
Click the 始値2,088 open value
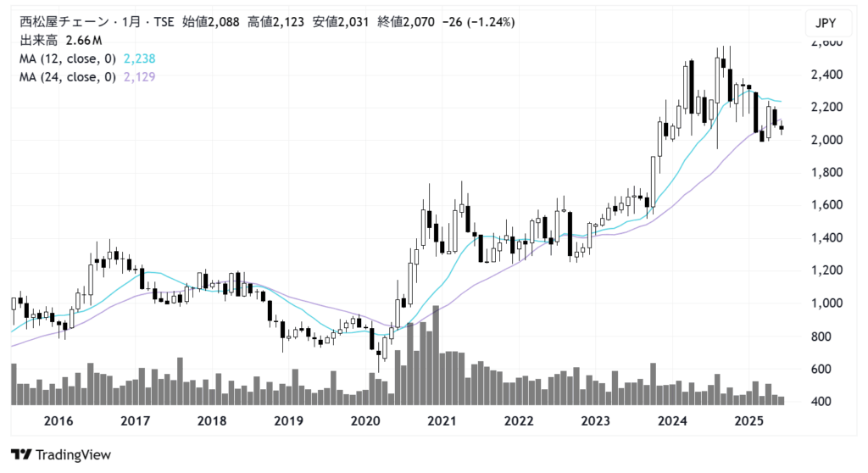point(211,22)
